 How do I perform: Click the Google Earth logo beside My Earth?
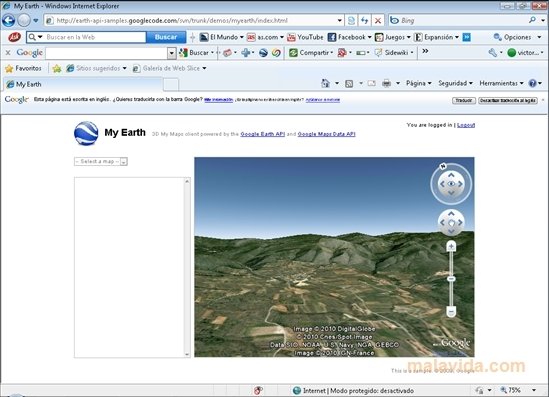pos(86,133)
